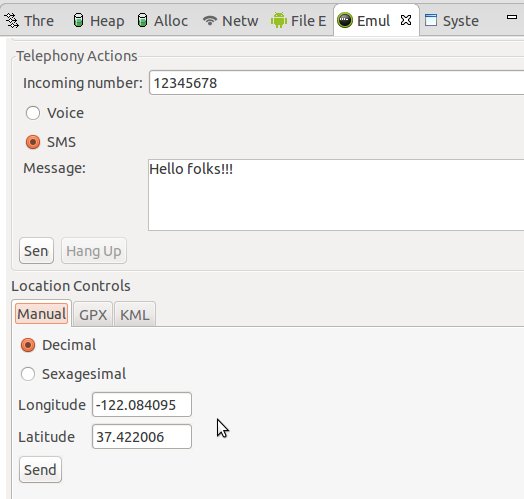Image resolution: width=524 pixels, height=499 pixels.
Task: Choose the Decimal coordinate format
Action: pyautogui.click(x=28, y=345)
